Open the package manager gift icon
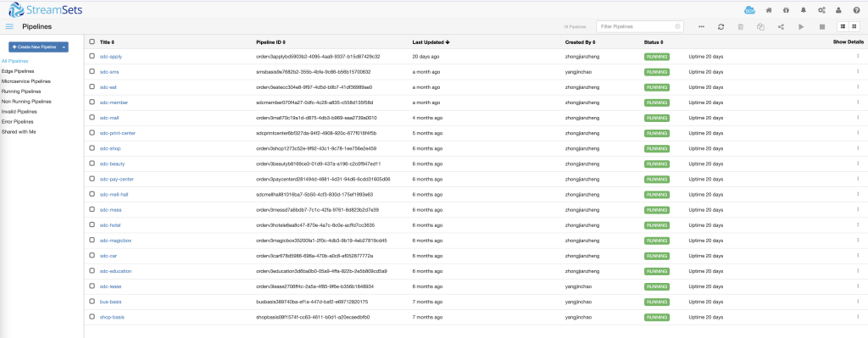This screenshot has width=868, height=338. coord(786,10)
